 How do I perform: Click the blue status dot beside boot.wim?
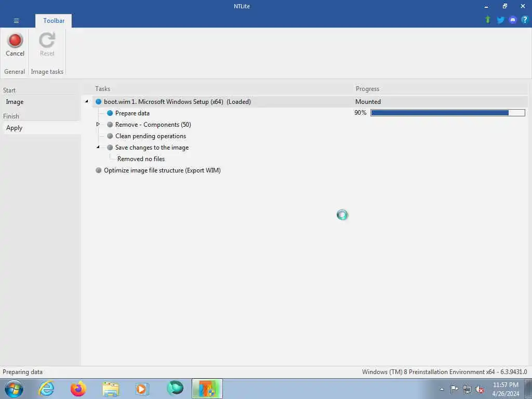tap(98, 102)
